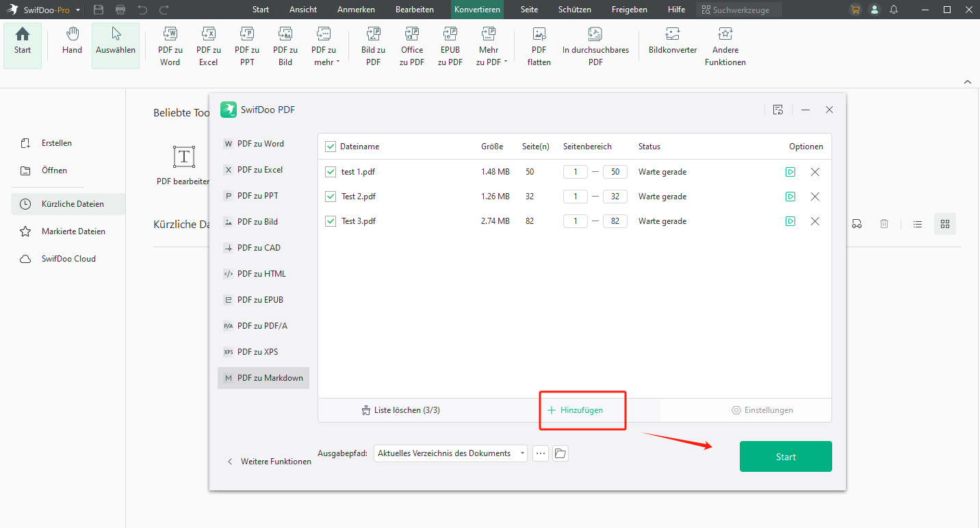This screenshot has width=980, height=528.
Task: Select the Bild zu PDF tool
Action: (373, 47)
